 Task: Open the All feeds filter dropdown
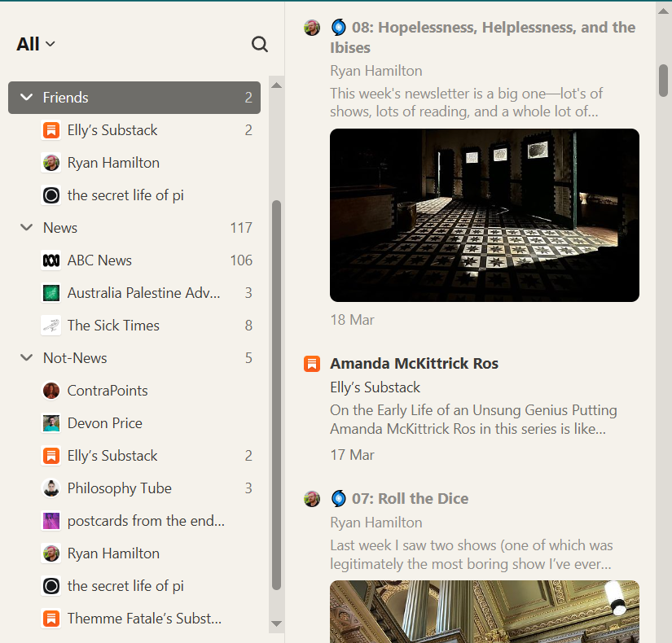[36, 44]
